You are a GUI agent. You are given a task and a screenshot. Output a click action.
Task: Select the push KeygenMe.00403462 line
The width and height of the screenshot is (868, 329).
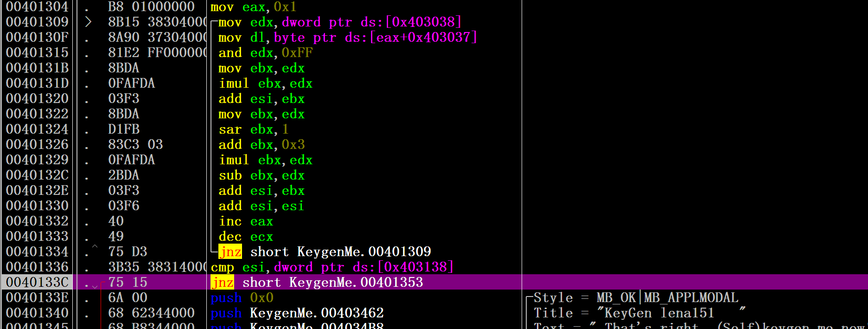pyautogui.click(x=297, y=313)
